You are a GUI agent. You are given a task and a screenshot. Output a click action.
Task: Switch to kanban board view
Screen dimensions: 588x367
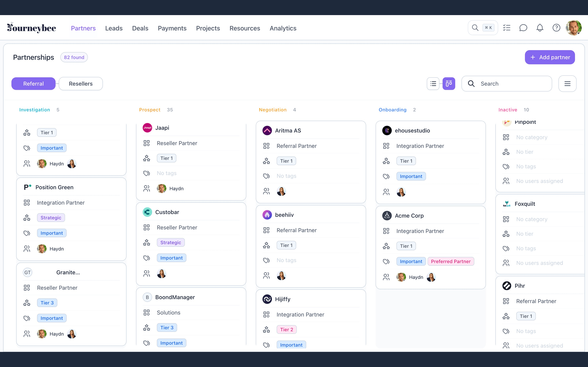point(449,84)
